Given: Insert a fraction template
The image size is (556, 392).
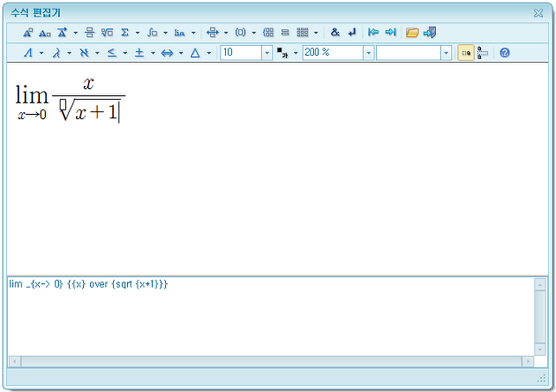Looking at the screenshot, I should pyautogui.click(x=89, y=33).
